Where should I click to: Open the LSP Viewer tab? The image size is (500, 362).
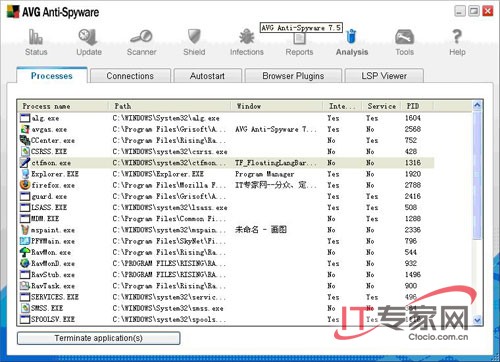(x=384, y=76)
